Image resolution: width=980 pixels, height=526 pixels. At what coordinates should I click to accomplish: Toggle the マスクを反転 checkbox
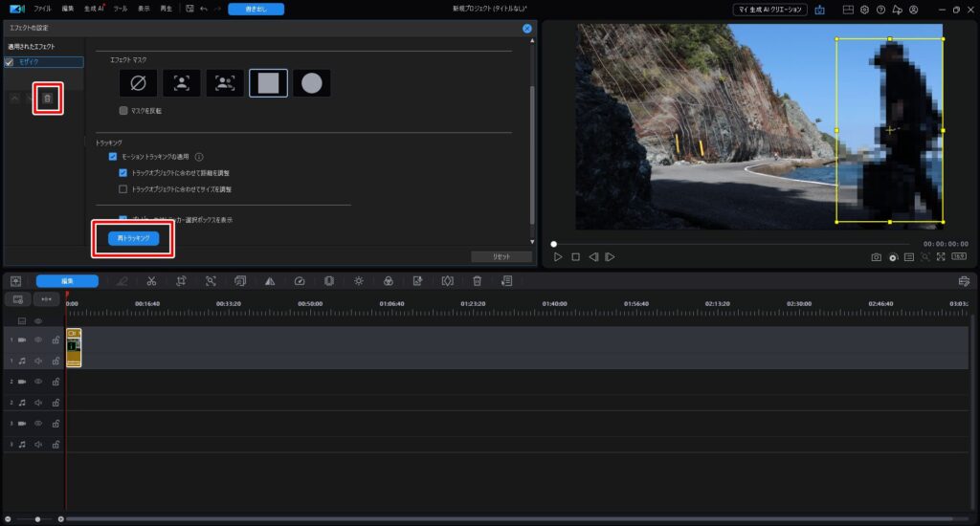(x=123, y=111)
